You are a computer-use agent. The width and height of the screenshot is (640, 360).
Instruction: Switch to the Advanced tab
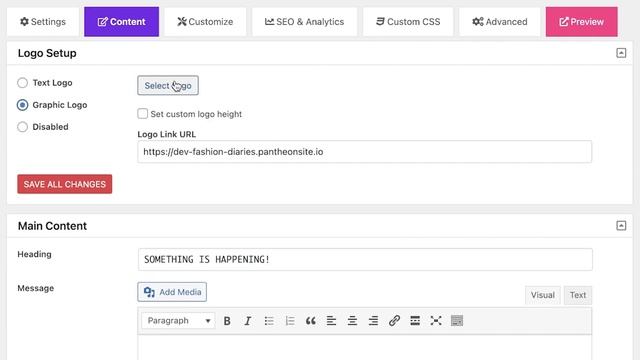coord(500,22)
